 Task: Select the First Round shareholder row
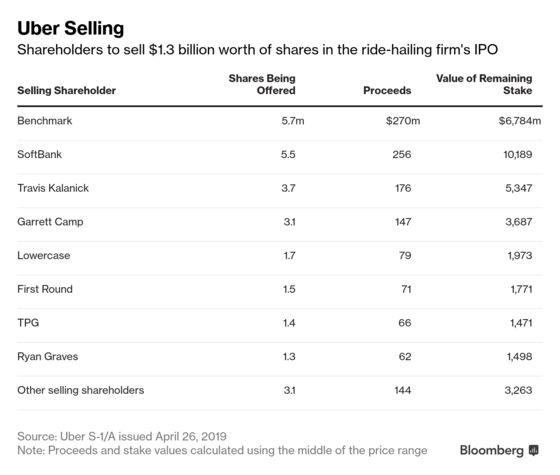click(x=280, y=289)
